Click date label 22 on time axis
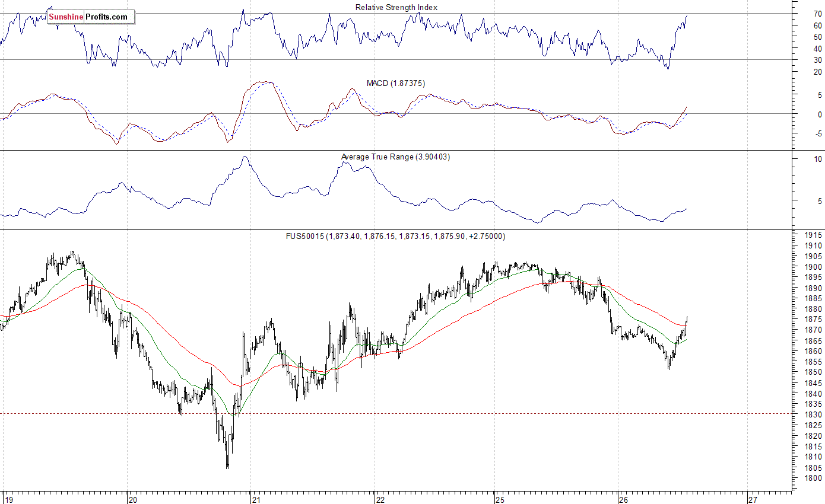The width and height of the screenshot is (825, 504). point(381,499)
